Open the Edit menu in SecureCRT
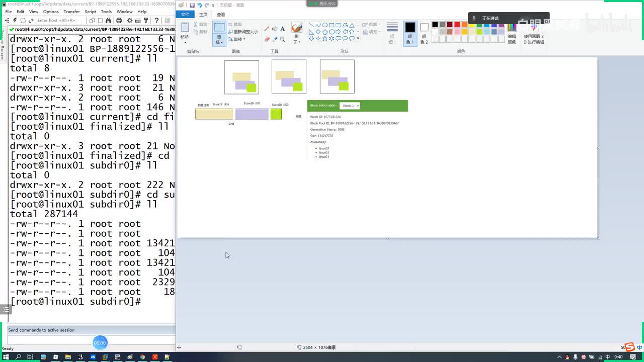The image size is (644, 362). [20, 12]
